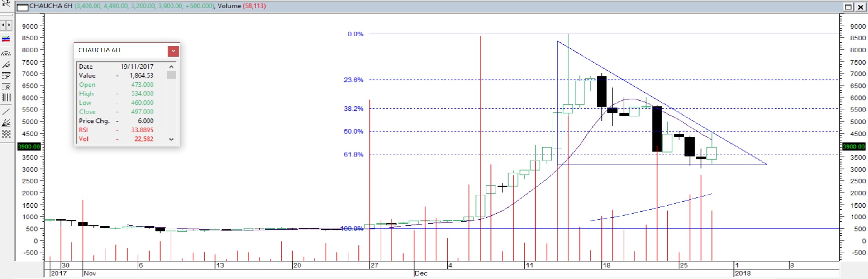Image resolution: width=868 pixels, height=279 pixels.
Task: Select the trendline drawing tool
Action: pyautogui.click(x=6, y=111)
